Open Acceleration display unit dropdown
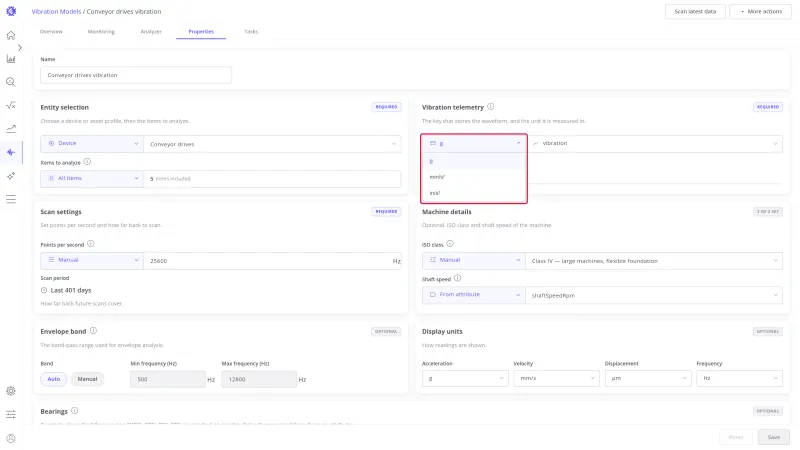The height and width of the screenshot is (450, 800). tap(465, 379)
